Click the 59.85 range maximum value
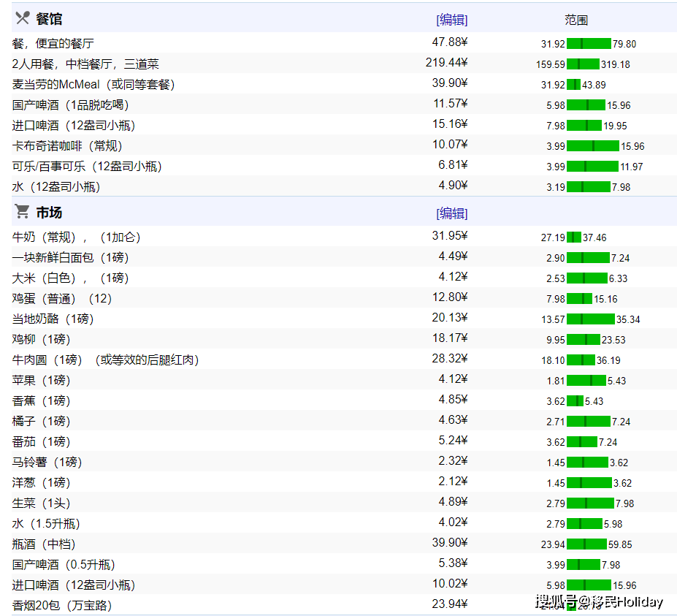Screen dimensions: 677x616 [x=620, y=544]
